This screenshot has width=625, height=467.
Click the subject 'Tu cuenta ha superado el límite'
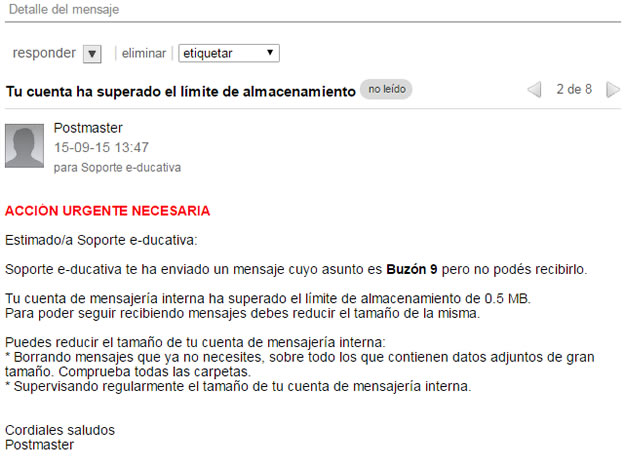181,92
